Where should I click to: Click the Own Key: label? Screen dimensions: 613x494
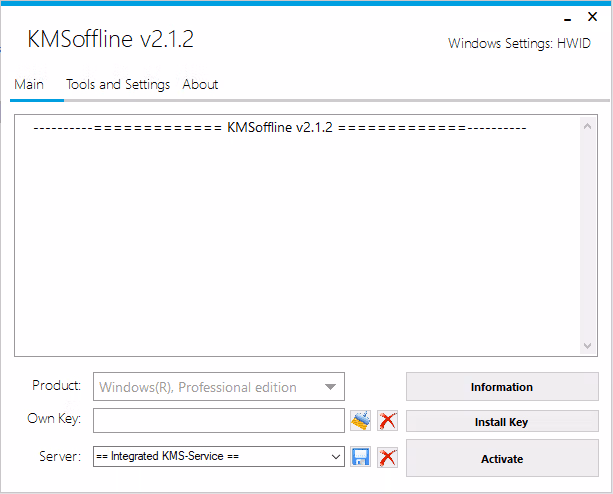[54, 419]
